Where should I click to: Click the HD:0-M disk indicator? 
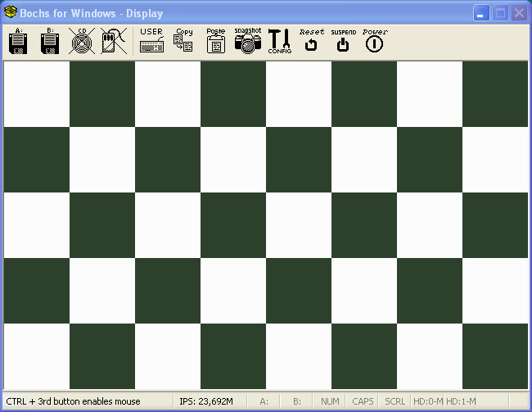(x=427, y=401)
